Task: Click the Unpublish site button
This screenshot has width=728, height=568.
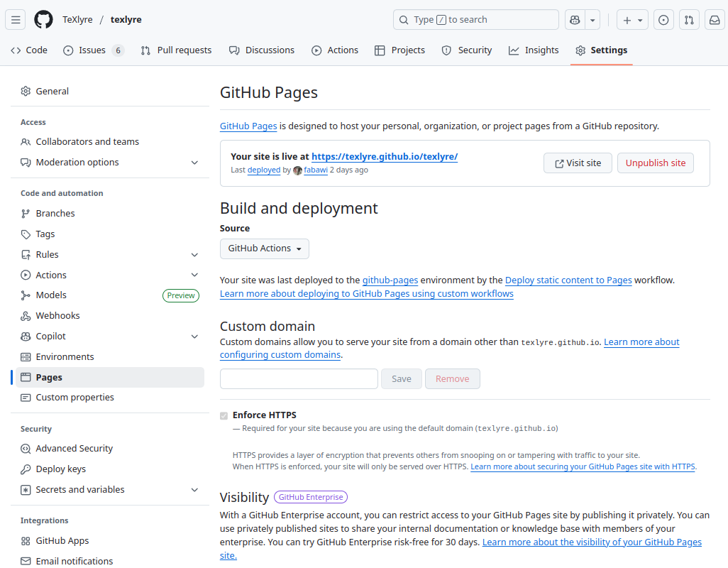Action: [655, 163]
